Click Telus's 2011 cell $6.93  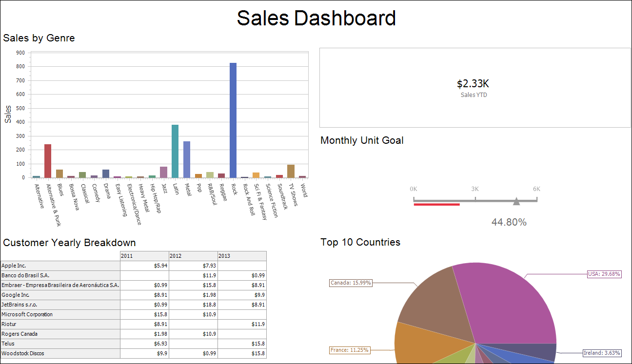click(x=144, y=344)
